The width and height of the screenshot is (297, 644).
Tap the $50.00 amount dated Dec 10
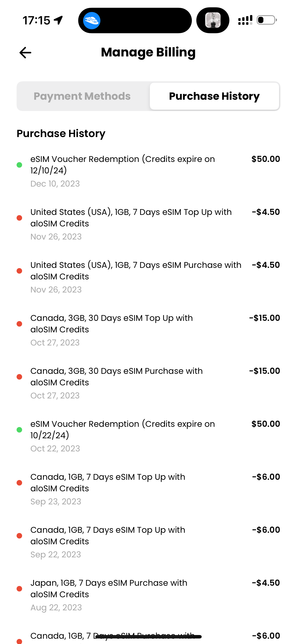coord(265,159)
